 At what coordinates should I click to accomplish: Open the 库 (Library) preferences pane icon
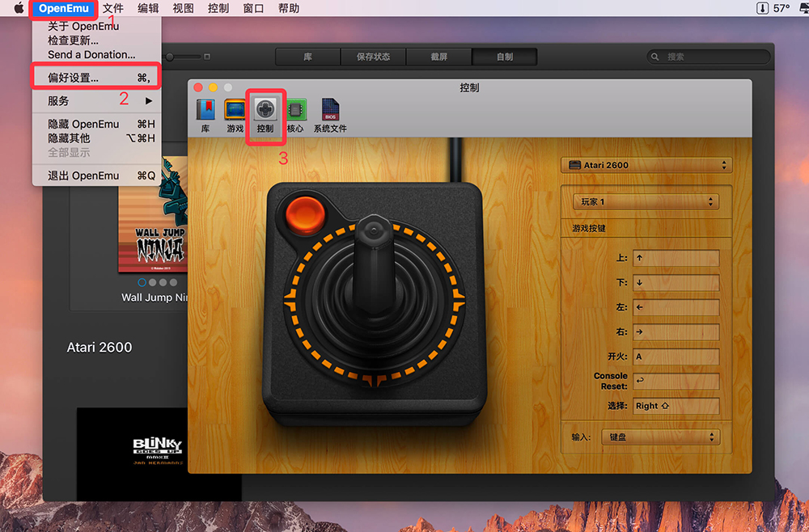205,116
